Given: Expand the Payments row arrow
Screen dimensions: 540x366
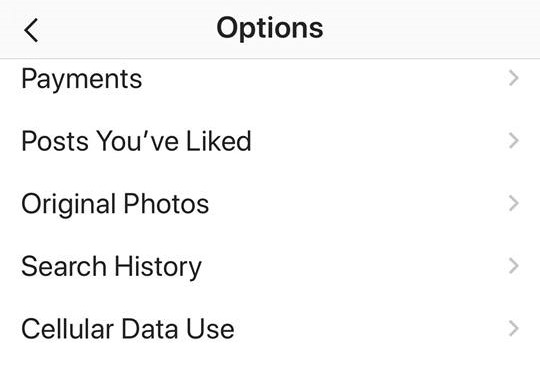Looking at the screenshot, I should coord(513,78).
